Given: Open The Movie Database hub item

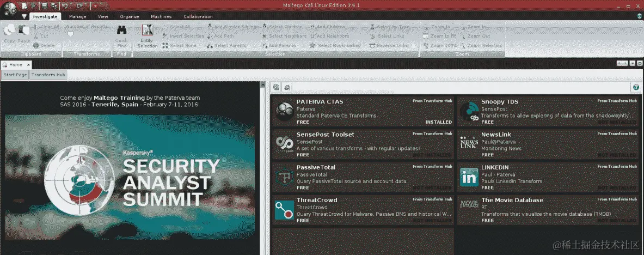Looking at the screenshot, I should 548,210.
